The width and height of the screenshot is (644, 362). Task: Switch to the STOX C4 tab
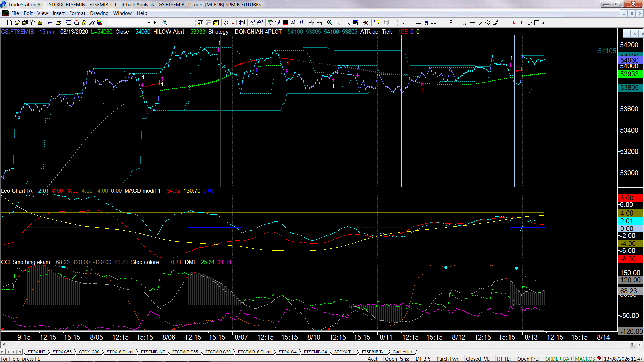point(288,352)
